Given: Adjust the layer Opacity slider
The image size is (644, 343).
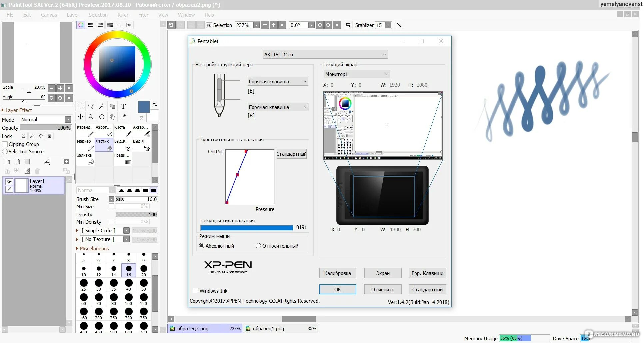Looking at the screenshot, I should tap(46, 128).
